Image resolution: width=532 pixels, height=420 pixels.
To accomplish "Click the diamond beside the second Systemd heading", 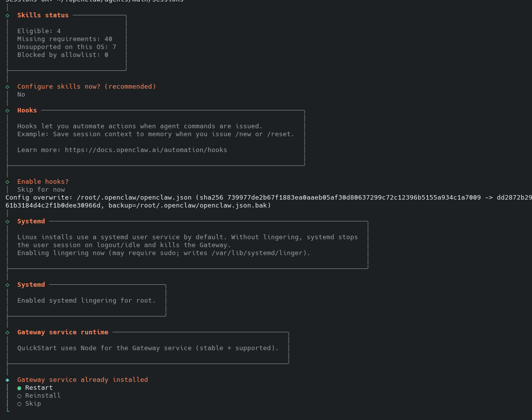I will click(x=7, y=285).
